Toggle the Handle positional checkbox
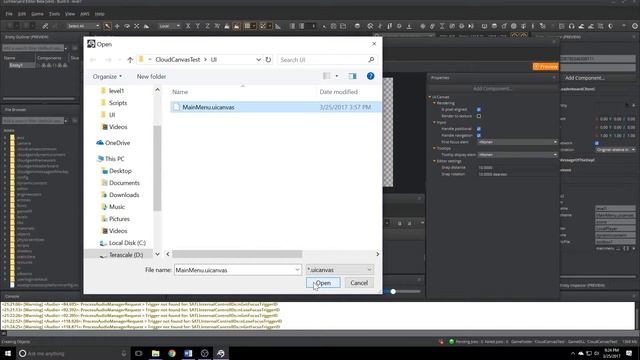Image resolution: width=640 pixels, height=360 pixels. tap(479, 129)
